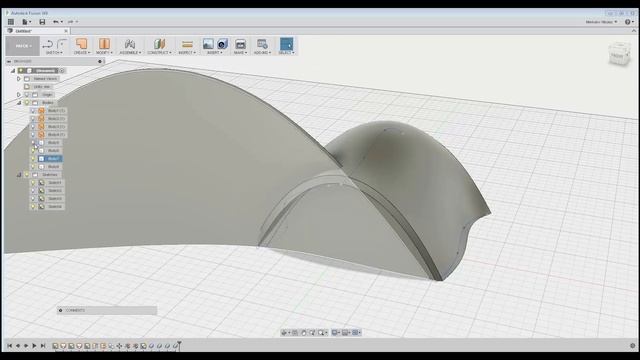640x360 pixels.
Task: Play the timeline history
Action: tap(34, 346)
